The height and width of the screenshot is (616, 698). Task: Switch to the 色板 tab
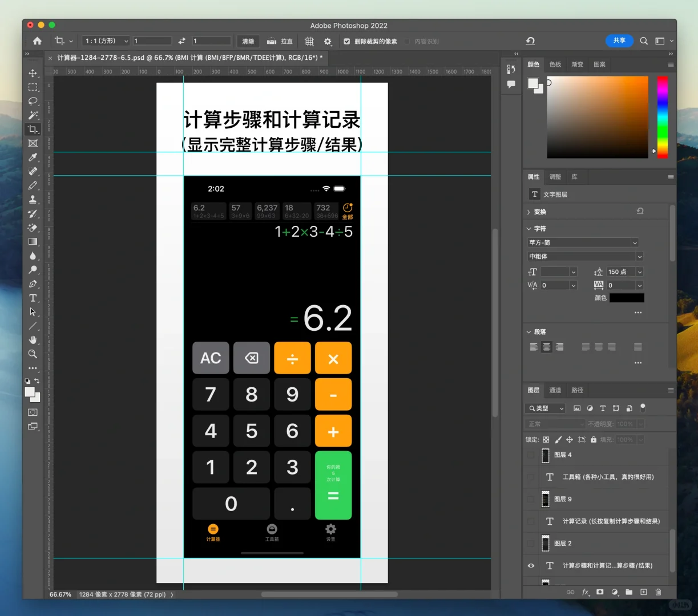coord(554,64)
